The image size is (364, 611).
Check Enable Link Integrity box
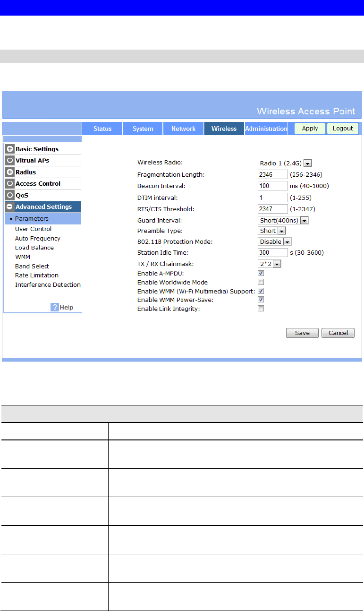[261, 309]
